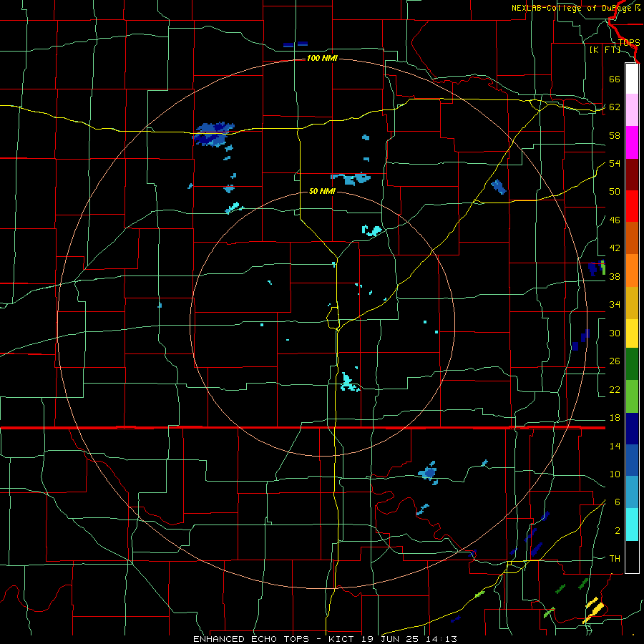Choose the bright yellow legend band
Screen dimensions: 644x644
point(632,333)
